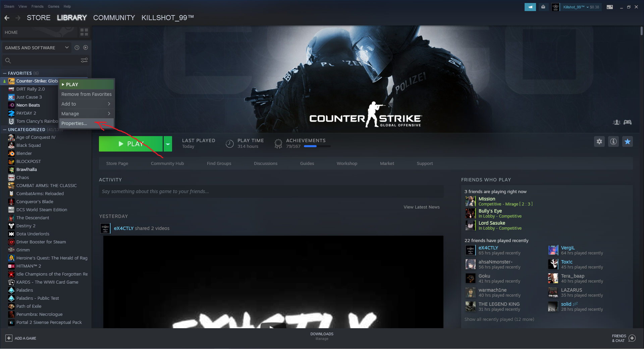
Task: Go back with the left arrow
Action: coord(7,18)
